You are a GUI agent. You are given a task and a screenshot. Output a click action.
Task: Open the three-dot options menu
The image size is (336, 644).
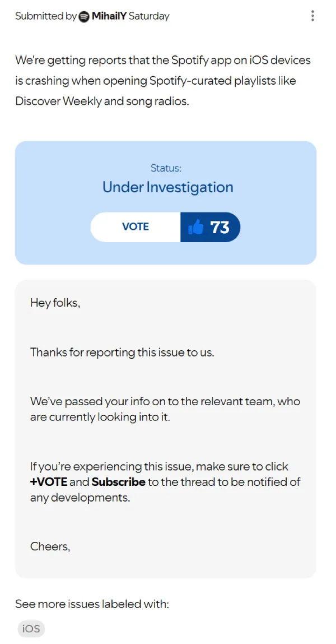312,16
